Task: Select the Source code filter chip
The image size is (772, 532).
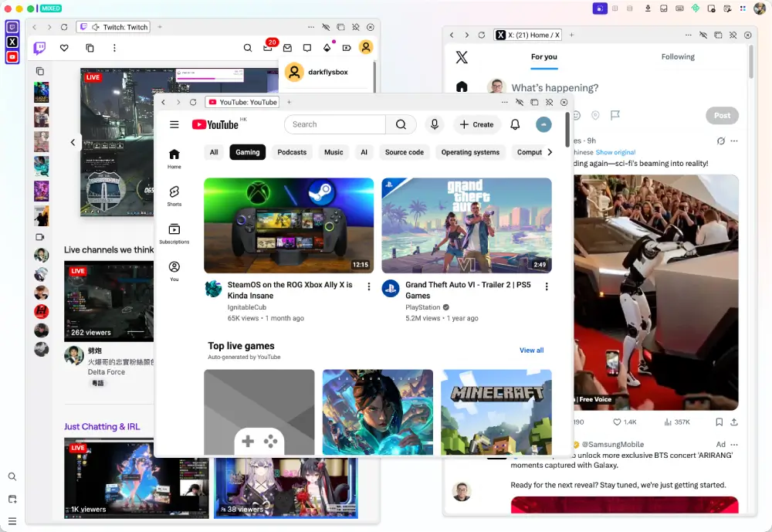Action: [x=405, y=152]
